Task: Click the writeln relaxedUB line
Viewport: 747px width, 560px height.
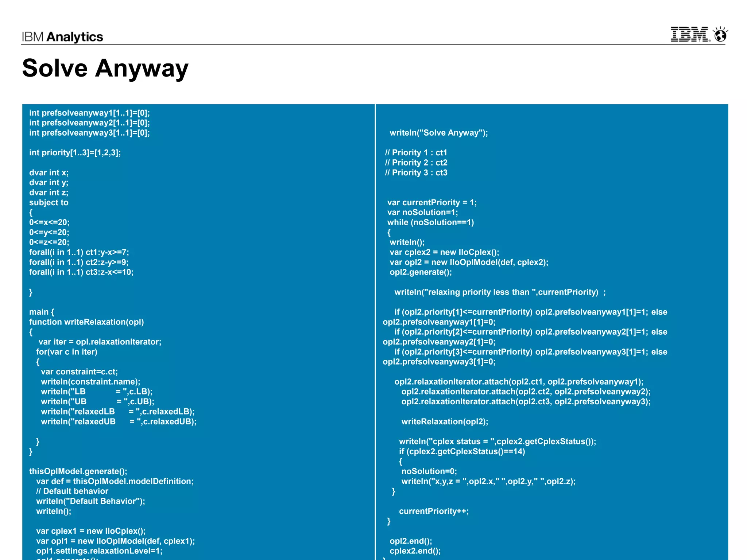Action: 119,421
